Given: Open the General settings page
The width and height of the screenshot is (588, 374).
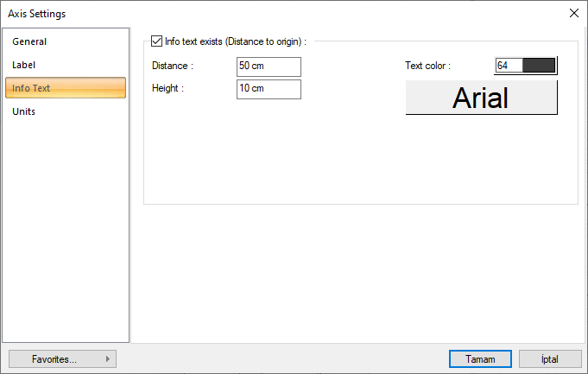Looking at the screenshot, I should click(66, 41).
